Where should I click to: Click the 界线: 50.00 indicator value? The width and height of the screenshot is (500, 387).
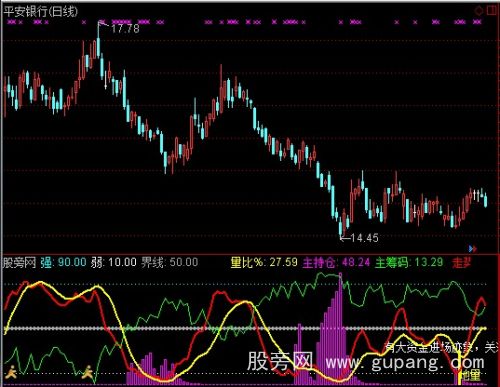(x=169, y=263)
